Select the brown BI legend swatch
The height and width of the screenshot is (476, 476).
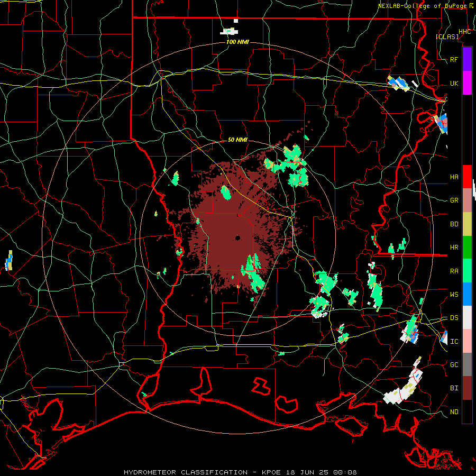(467, 388)
